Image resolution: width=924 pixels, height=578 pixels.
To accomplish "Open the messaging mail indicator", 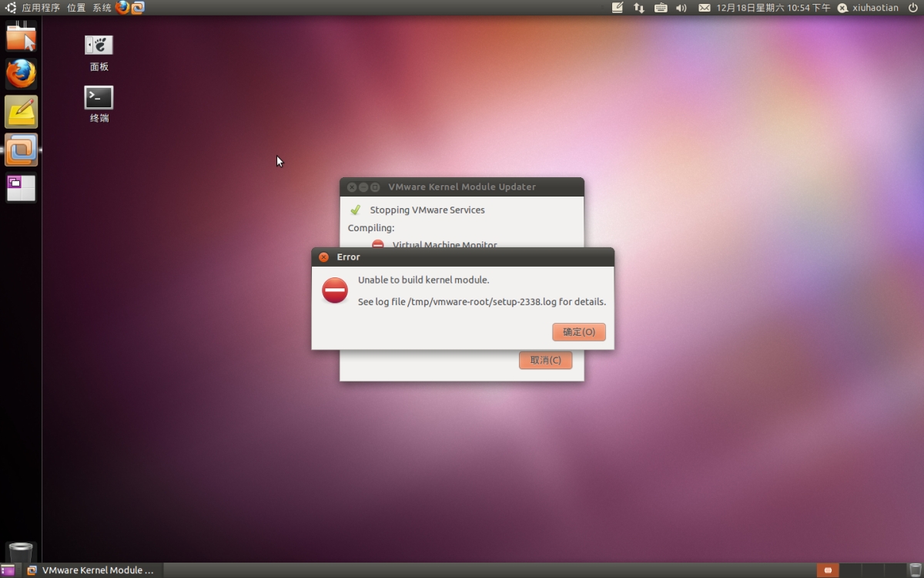I will coord(704,8).
